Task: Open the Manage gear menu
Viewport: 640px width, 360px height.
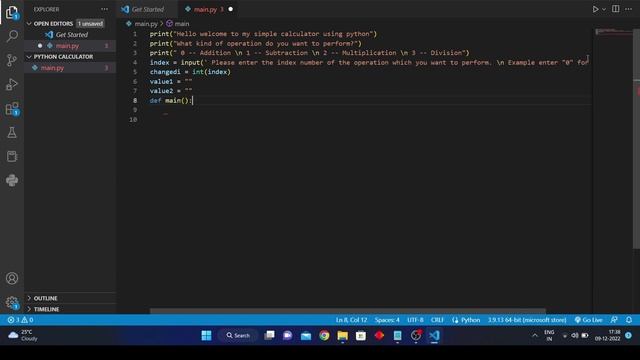Action: point(12,302)
